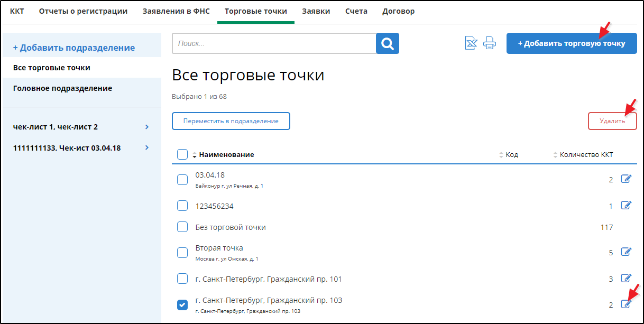Focus the Поиск search field
644x324 pixels.
[x=274, y=43]
